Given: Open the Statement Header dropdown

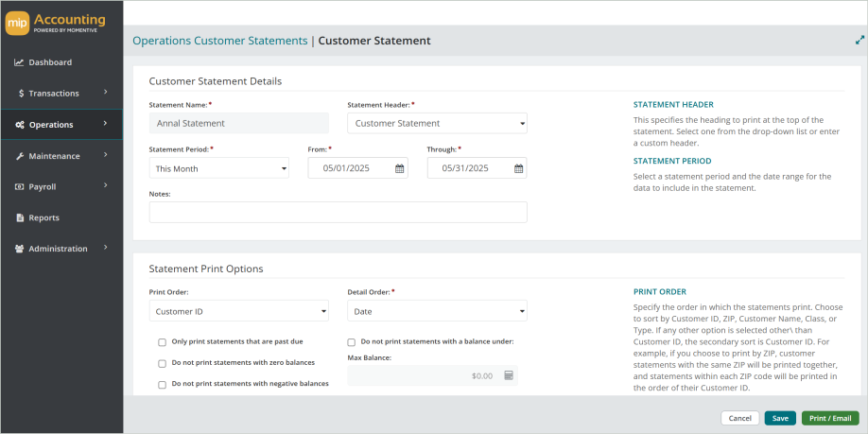Looking at the screenshot, I should pos(437,123).
